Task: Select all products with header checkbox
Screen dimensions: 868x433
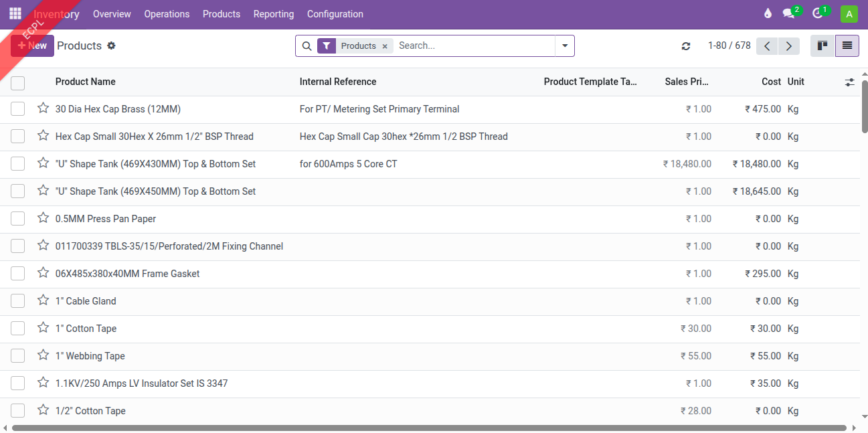Action: (18, 83)
